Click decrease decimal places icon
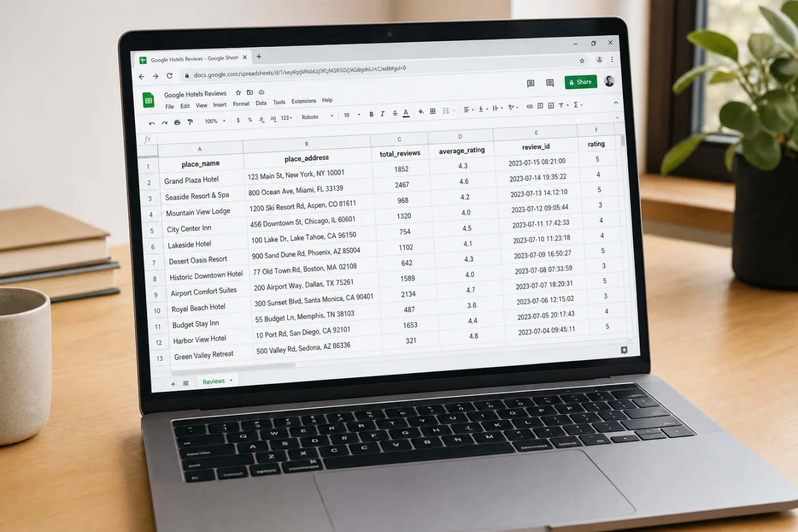 262,120
